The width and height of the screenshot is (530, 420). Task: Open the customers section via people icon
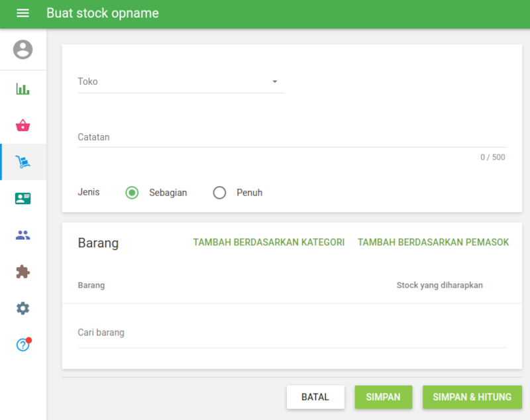pyautogui.click(x=23, y=236)
